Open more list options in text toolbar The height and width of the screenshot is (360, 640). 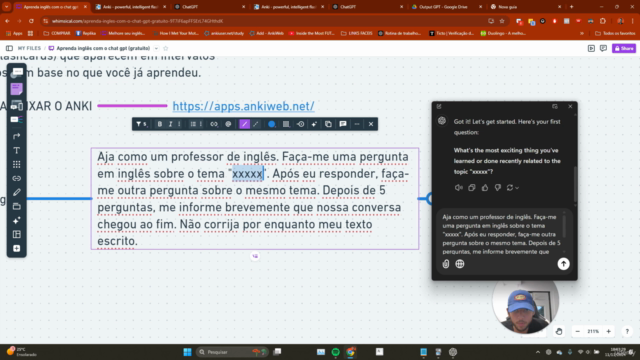[201, 124]
